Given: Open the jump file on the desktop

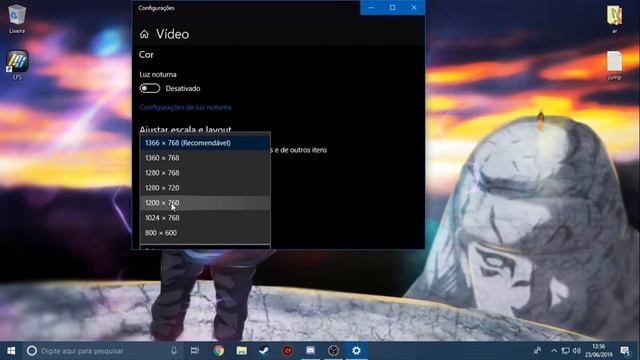Looking at the screenshot, I should [x=614, y=65].
